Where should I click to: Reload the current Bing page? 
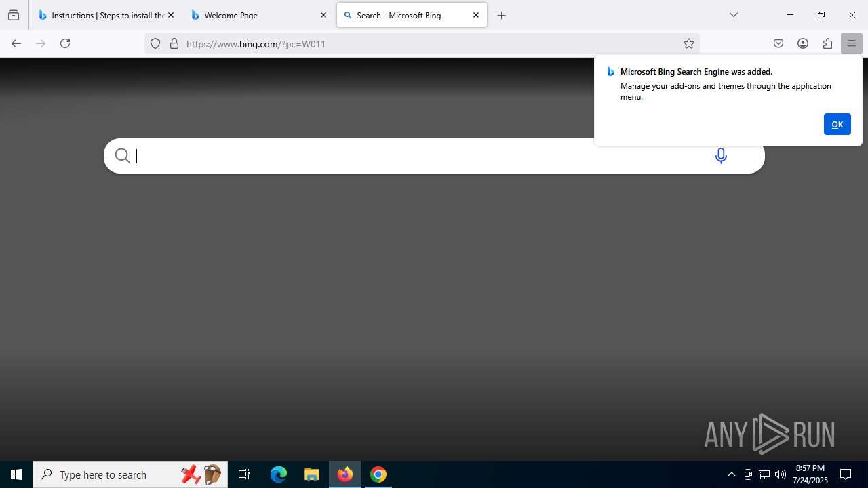coord(65,43)
